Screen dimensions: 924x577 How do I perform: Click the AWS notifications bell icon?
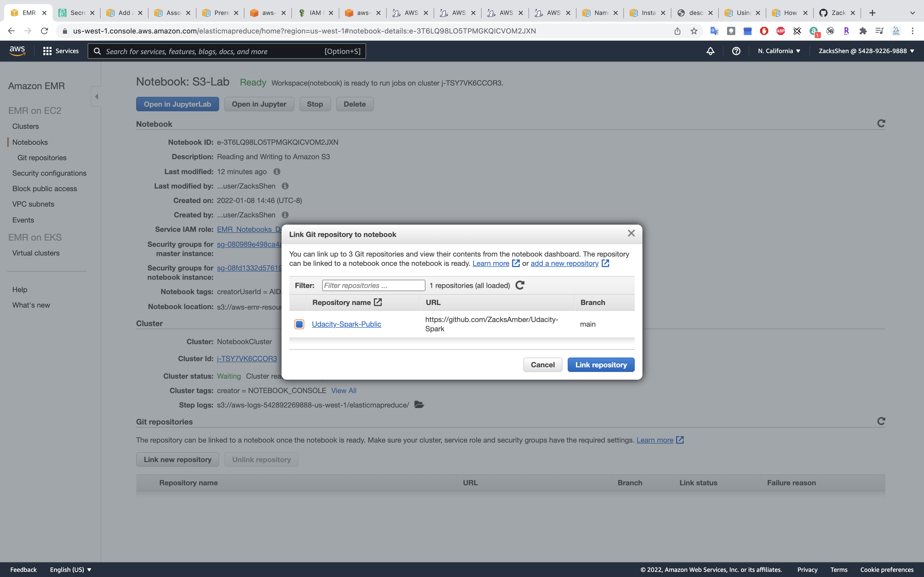(x=710, y=51)
